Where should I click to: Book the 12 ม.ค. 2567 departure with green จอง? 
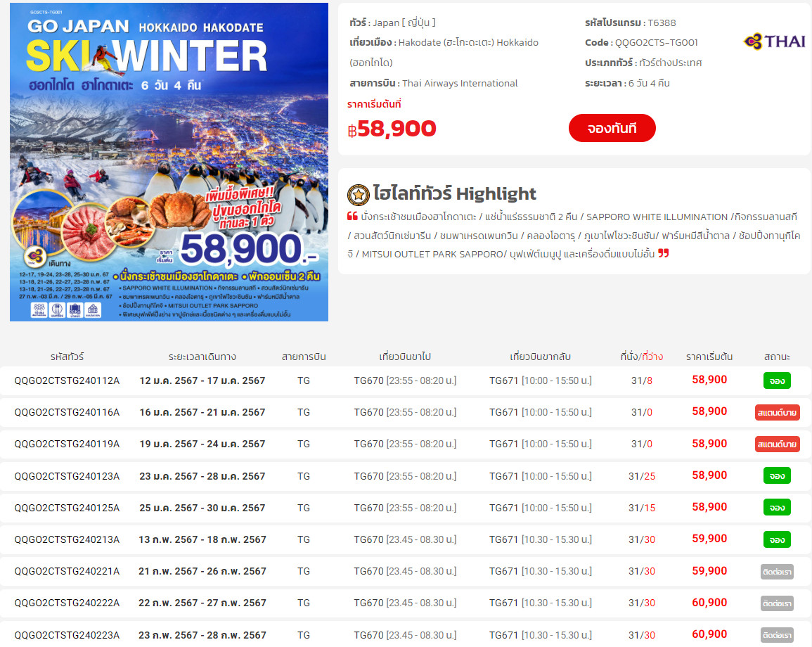click(777, 380)
